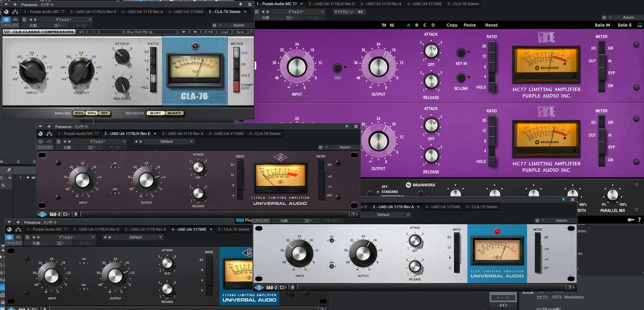644x310 pixels.
Task: Click PARALLEL MIX knob on Purple MC77
Action: pyautogui.click(x=613, y=195)
